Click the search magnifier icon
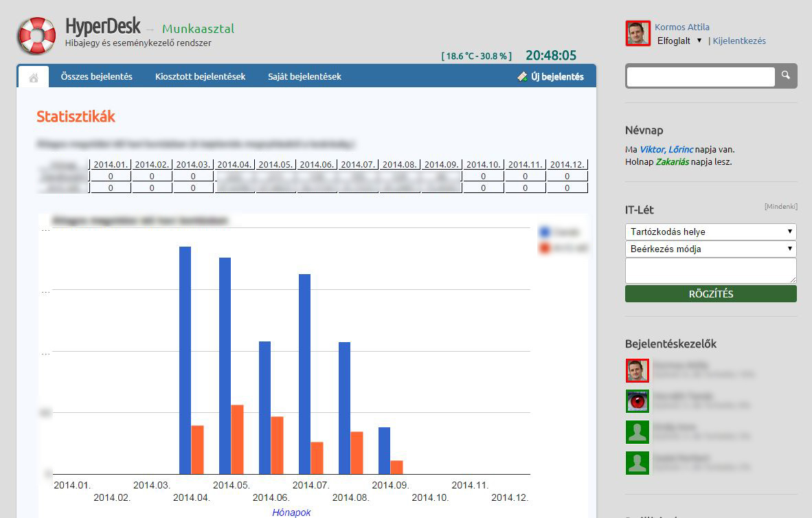The height and width of the screenshot is (518, 812). pyautogui.click(x=785, y=76)
